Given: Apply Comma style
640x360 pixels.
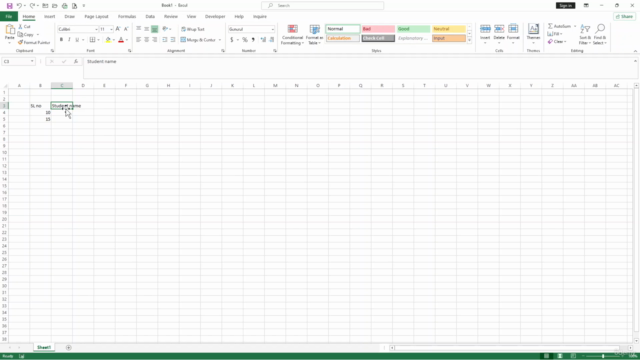Looking at the screenshot, I should pos(253,40).
